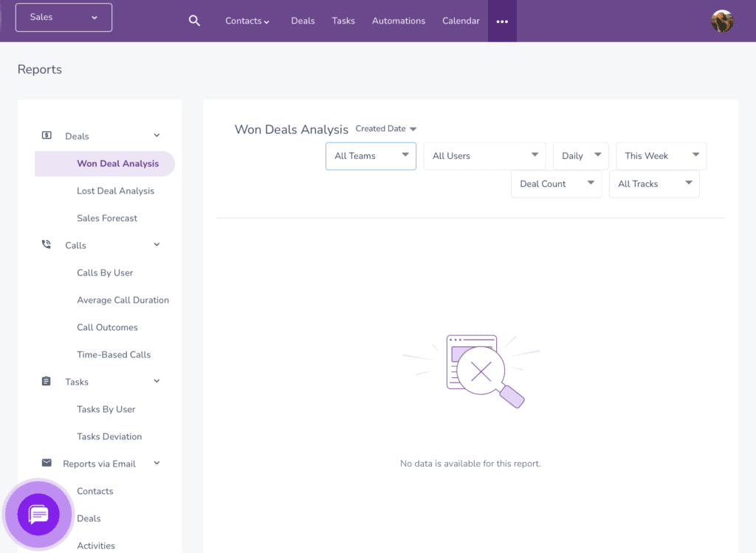Open the This Week date range dropdown
Screen dimensions: 756x553
click(661, 156)
